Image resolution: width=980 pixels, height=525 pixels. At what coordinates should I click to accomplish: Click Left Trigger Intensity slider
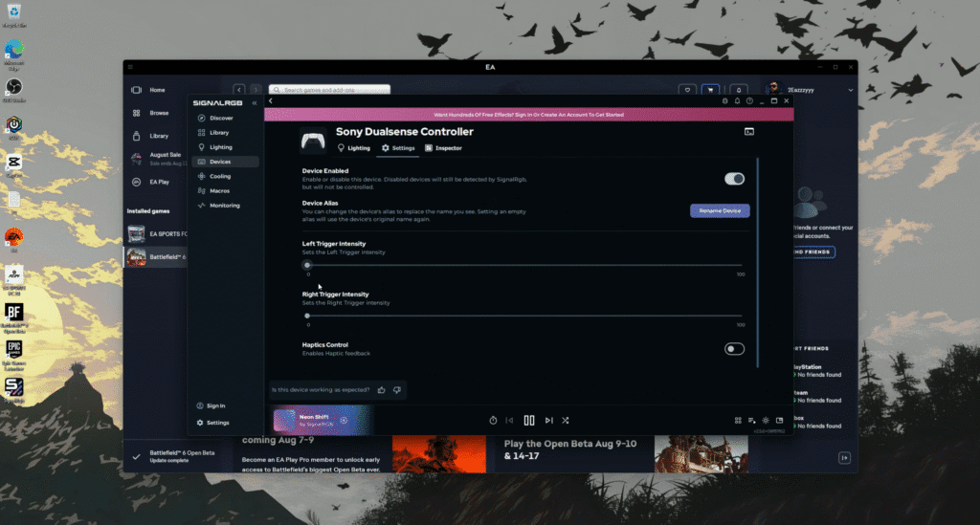(524, 265)
